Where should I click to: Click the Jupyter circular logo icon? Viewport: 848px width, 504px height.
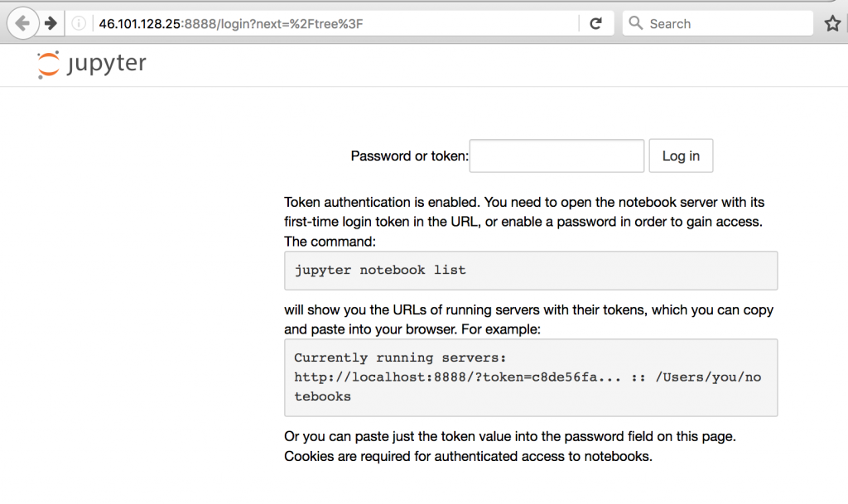pyautogui.click(x=47, y=64)
